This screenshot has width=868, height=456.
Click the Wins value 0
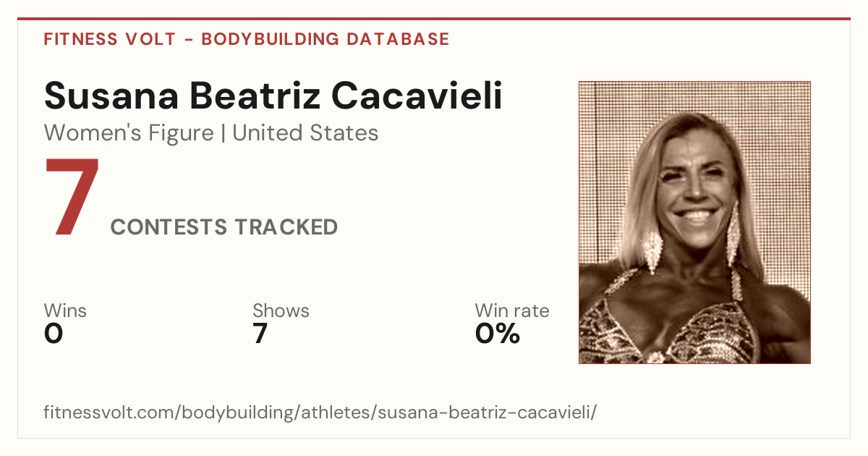click(54, 334)
